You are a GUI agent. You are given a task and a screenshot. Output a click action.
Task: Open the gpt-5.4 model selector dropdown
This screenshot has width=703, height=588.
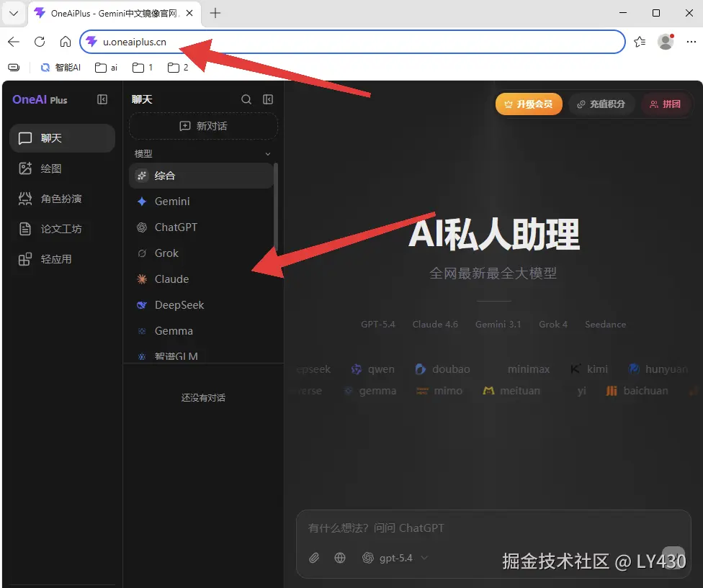click(395, 558)
